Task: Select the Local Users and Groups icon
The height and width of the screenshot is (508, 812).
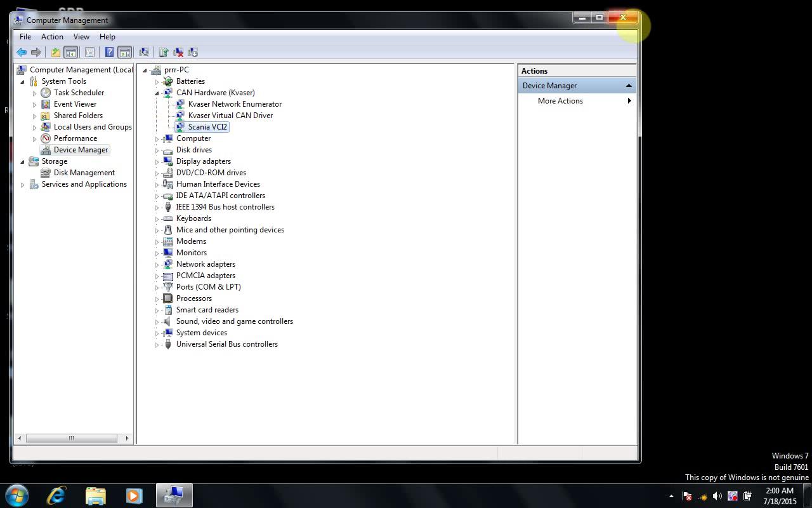Action: tap(46, 127)
